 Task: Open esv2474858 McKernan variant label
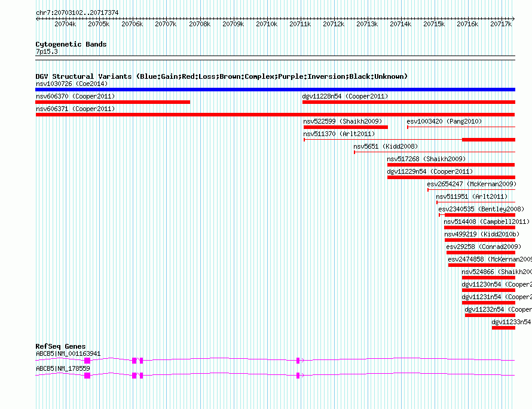click(x=490, y=259)
